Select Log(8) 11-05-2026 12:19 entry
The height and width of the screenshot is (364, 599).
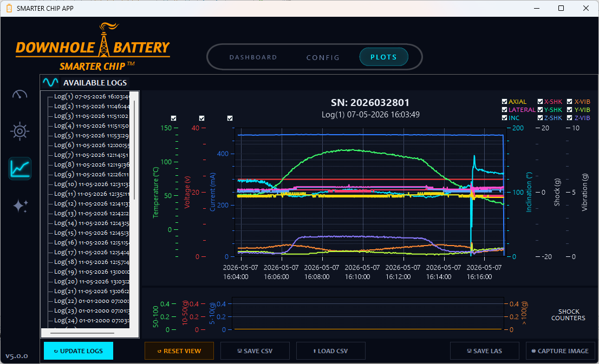click(x=92, y=164)
